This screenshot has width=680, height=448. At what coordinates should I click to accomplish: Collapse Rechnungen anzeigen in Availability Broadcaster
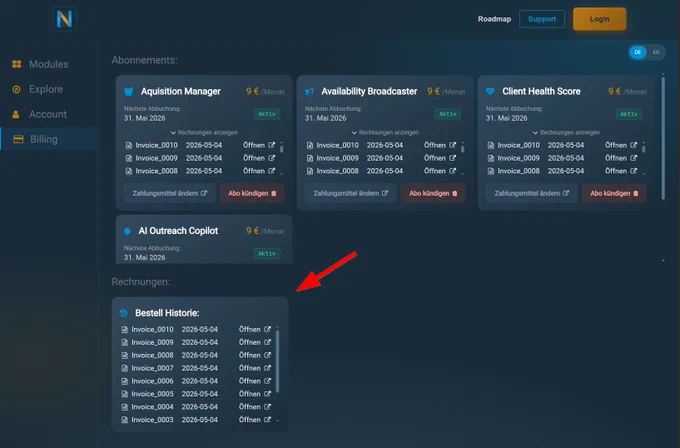pyautogui.click(x=385, y=132)
